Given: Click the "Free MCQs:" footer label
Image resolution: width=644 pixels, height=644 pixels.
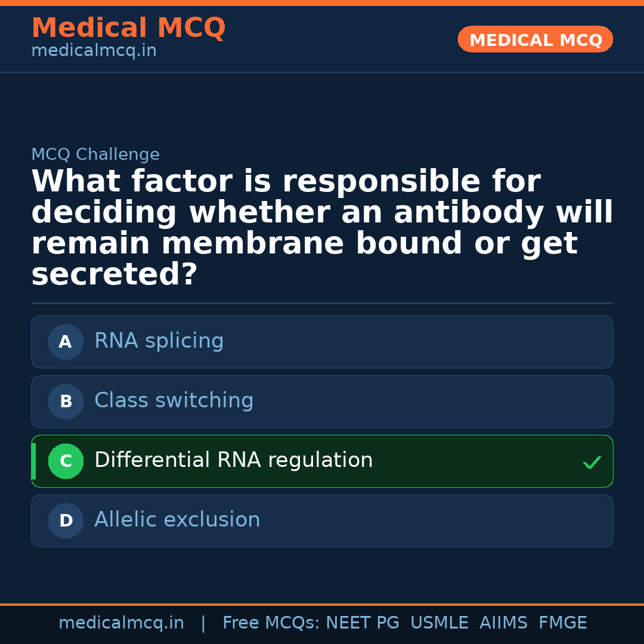Looking at the screenshot, I should [271, 623].
